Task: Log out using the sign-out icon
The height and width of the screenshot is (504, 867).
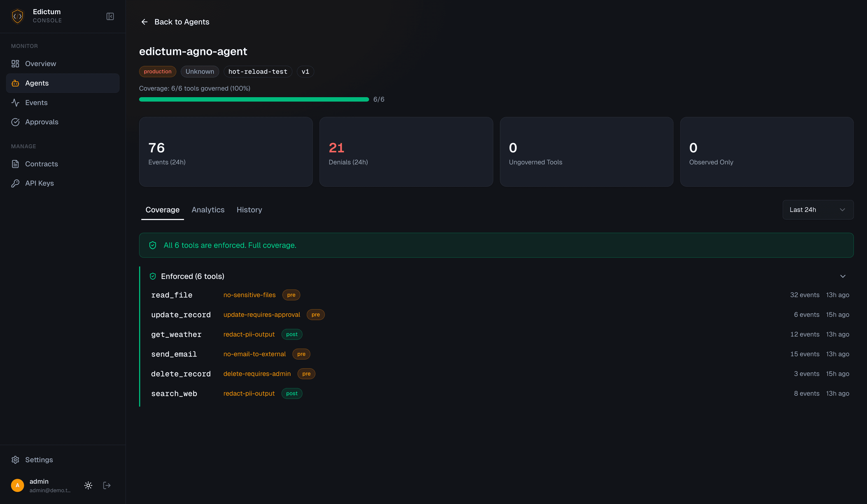Action: tap(107, 485)
